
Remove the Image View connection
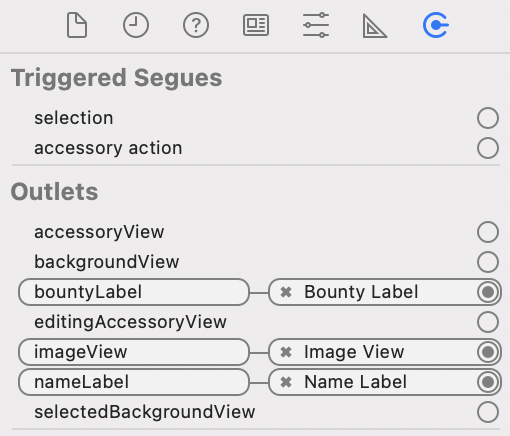(286, 352)
